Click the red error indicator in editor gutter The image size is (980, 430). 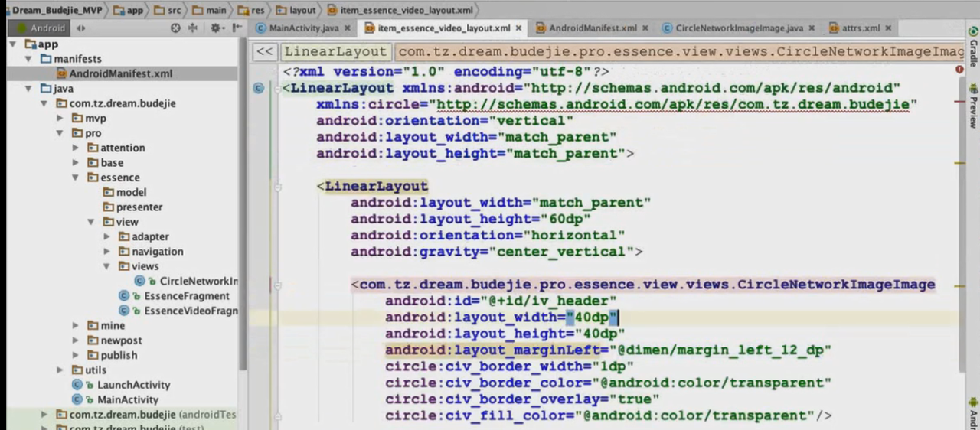click(x=959, y=70)
